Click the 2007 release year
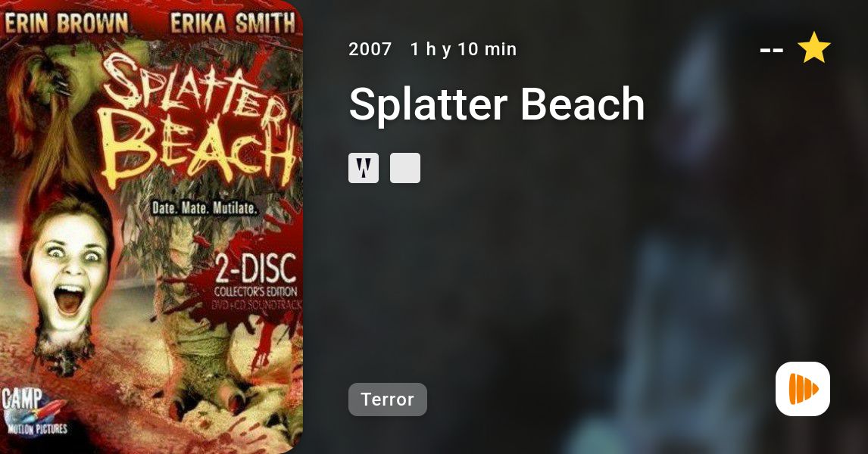The width and height of the screenshot is (868, 454). [x=370, y=49]
